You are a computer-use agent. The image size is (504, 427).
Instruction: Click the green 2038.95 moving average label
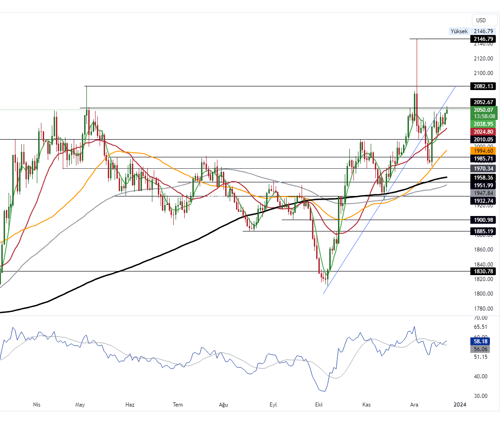[x=483, y=124]
